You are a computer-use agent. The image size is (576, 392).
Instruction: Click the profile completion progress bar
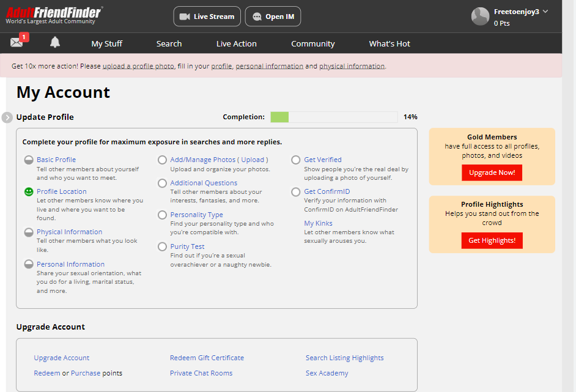(x=334, y=117)
